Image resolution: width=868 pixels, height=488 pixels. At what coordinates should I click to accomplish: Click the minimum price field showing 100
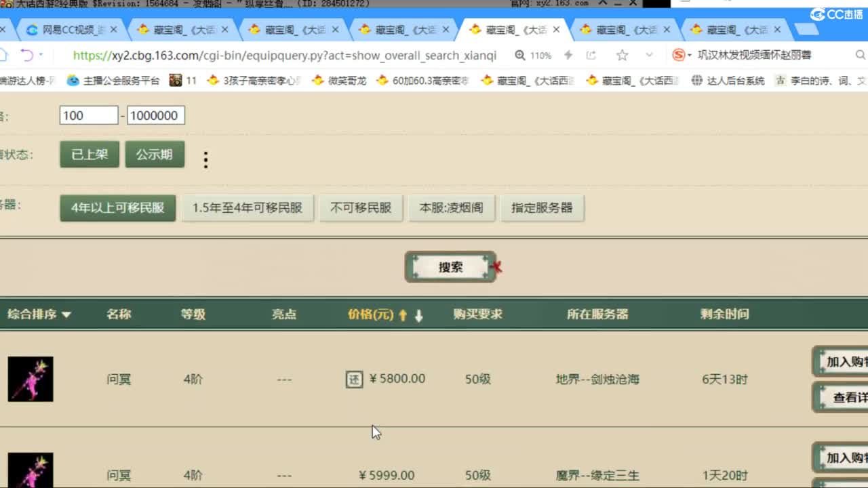(89, 115)
